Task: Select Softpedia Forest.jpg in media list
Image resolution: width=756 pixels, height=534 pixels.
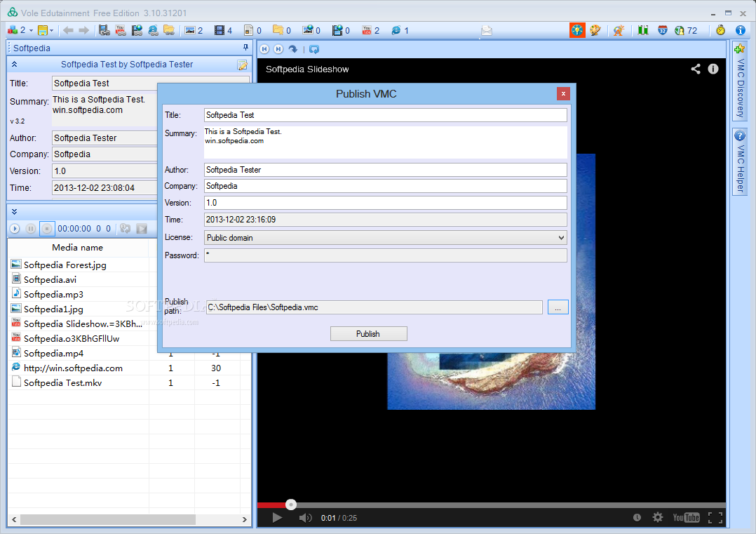Action: 65,265
